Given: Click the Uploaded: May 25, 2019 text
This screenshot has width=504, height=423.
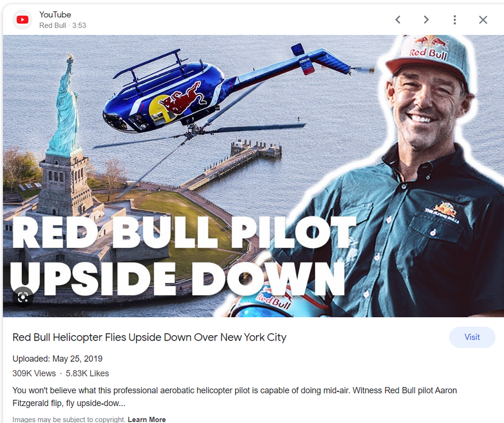Looking at the screenshot, I should point(58,358).
